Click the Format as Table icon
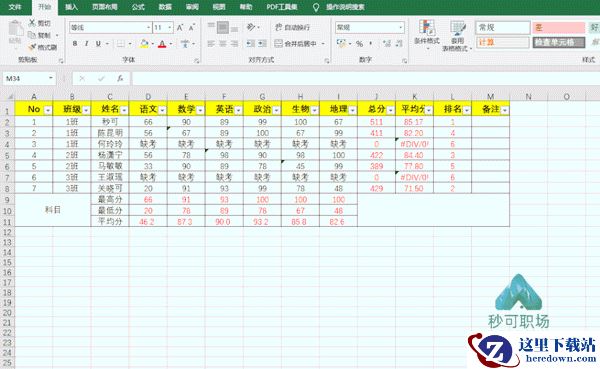 (458, 28)
